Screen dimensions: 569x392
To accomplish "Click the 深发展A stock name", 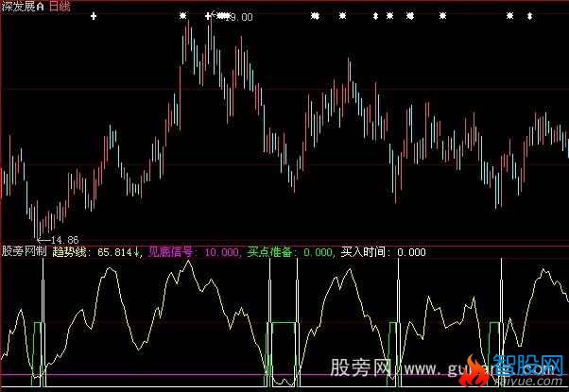I will pyautogui.click(x=22, y=6).
